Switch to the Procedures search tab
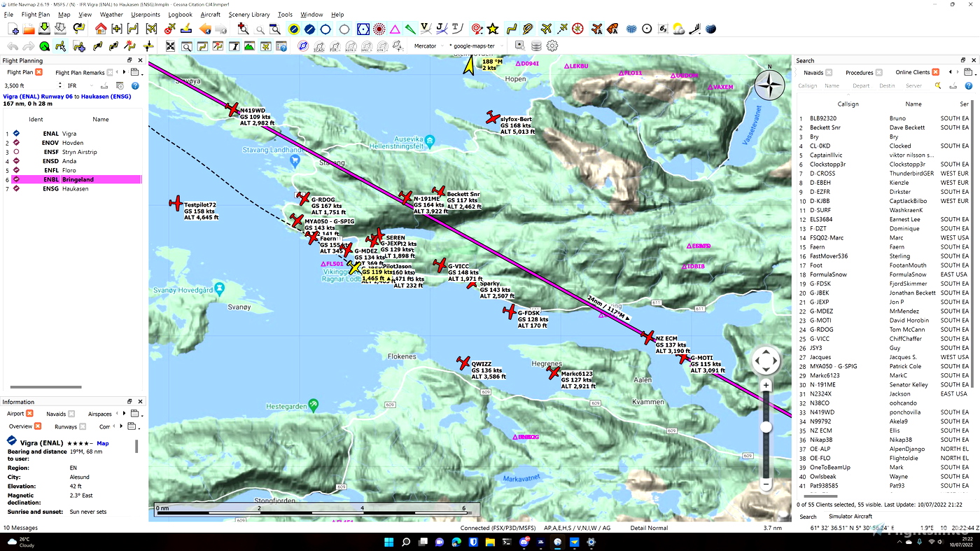This screenshot has height=551, width=980. click(859, 72)
